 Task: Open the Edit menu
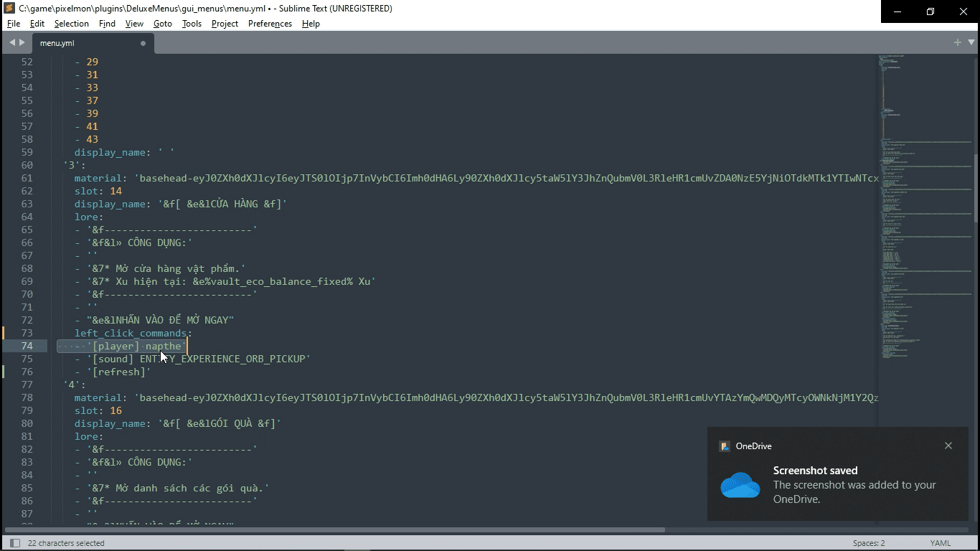37,24
